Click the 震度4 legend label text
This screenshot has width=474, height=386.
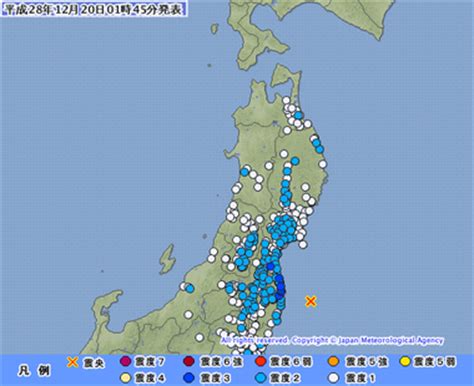pyautogui.click(x=150, y=378)
